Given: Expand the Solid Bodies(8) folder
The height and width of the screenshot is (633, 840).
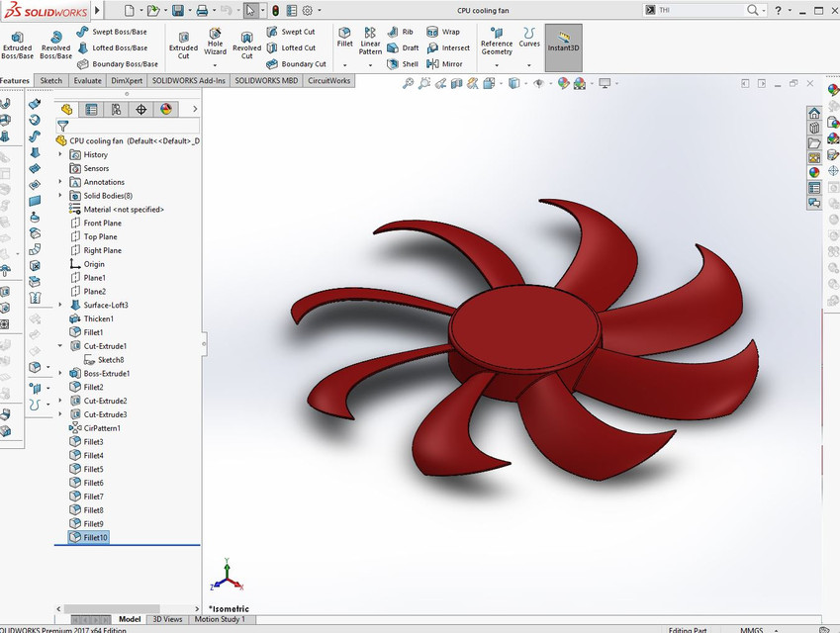Looking at the screenshot, I should 59,195.
